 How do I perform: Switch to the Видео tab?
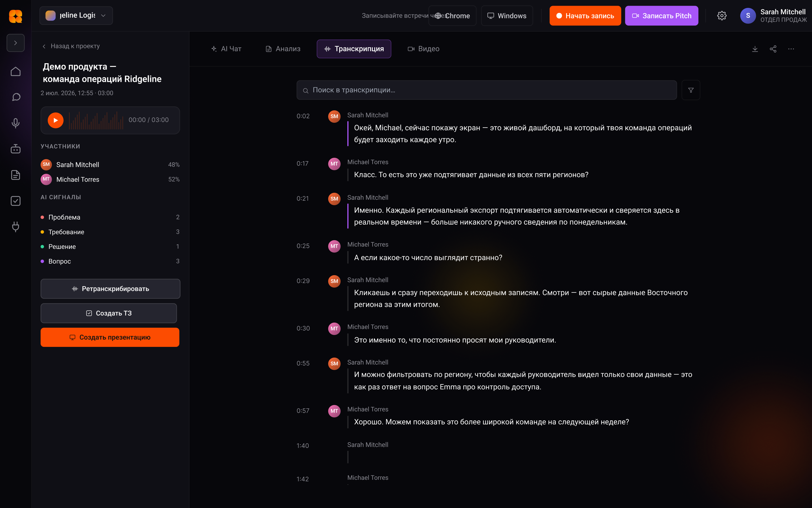click(423, 49)
